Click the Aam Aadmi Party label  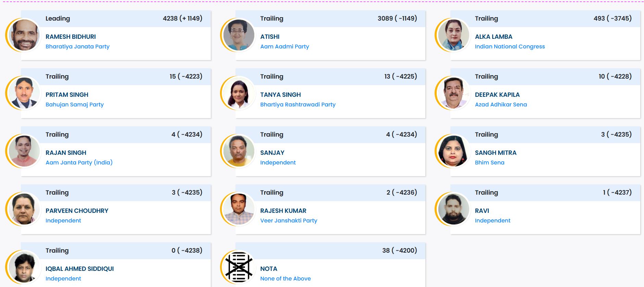(284, 46)
